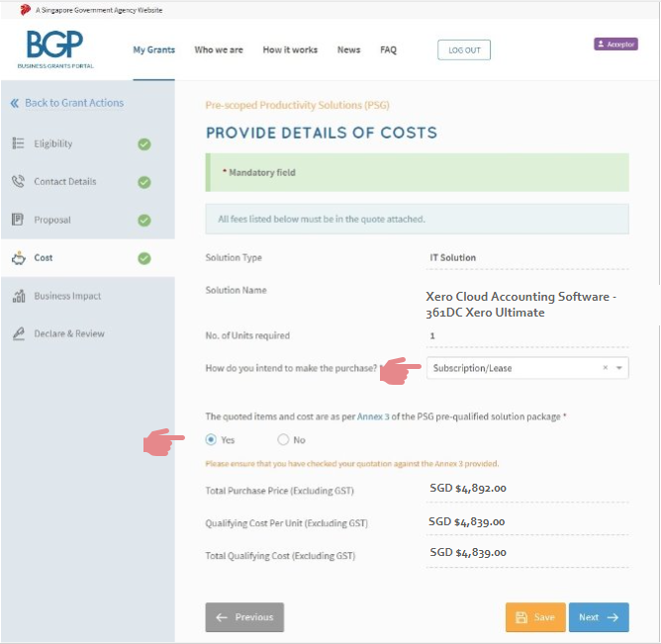The width and height of the screenshot is (661, 644).
Task: Click the green checkmark beside Eligibility
Action: pos(144,144)
